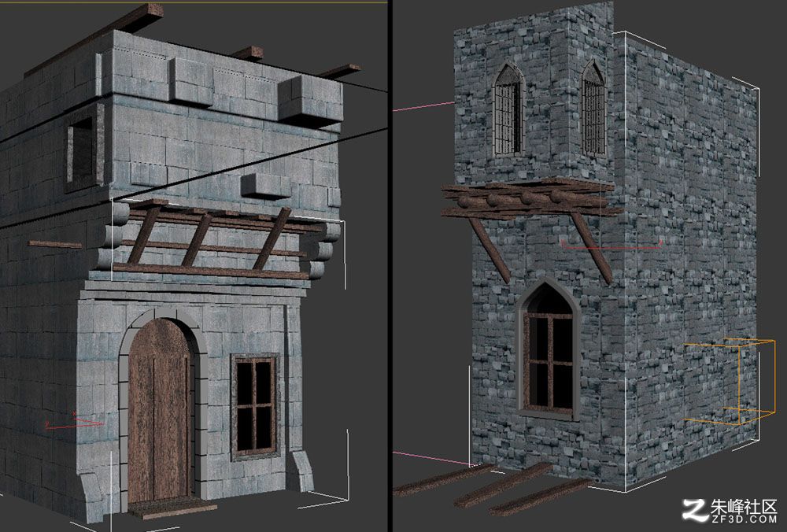Select the large lower gothic window on tower
The height and width of the screenshot is (532, 787).
pyautogui.click(x=549, y=349)
